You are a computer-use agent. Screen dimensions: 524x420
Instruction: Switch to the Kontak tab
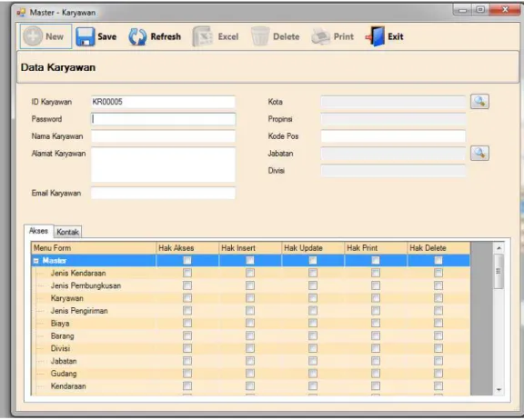coord(68,232)
